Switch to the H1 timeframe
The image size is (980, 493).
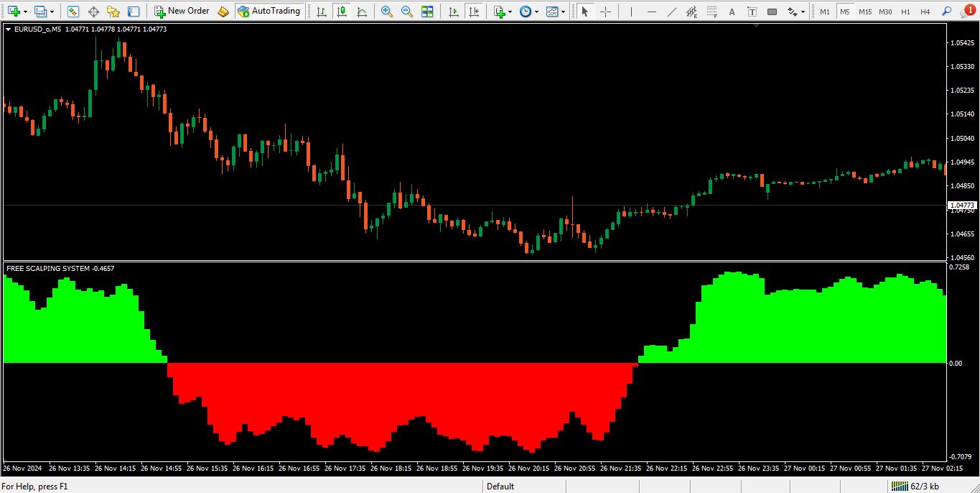(x=905, y=11)
